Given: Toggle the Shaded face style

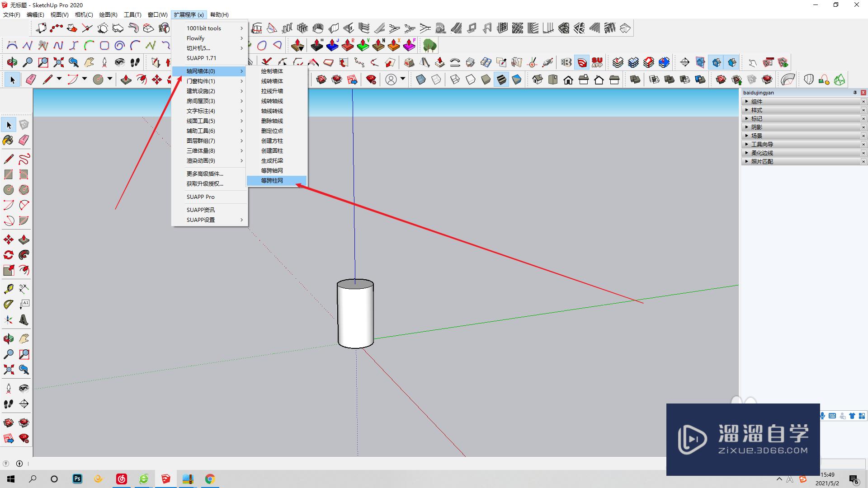Looking at the screenshot, I should [486, 80].
